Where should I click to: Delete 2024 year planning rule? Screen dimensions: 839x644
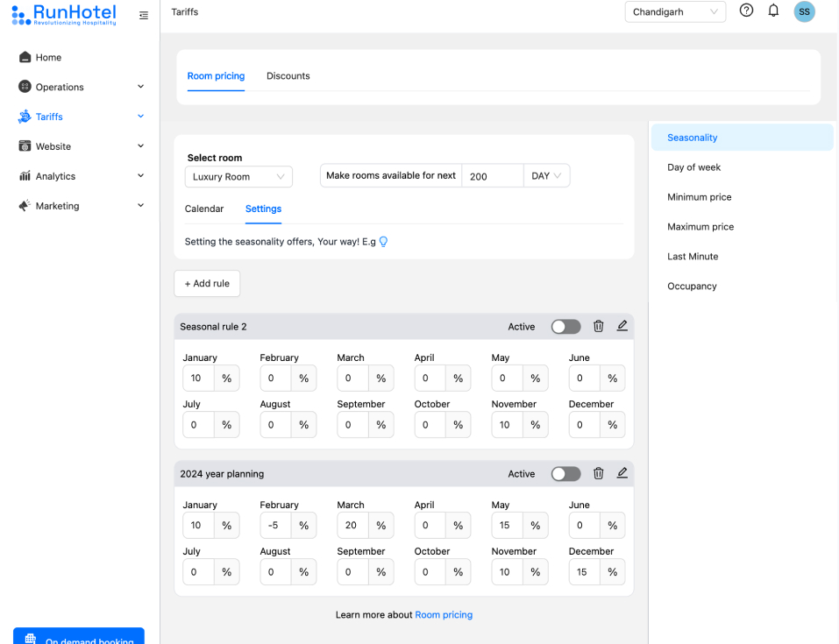(598, 473)
